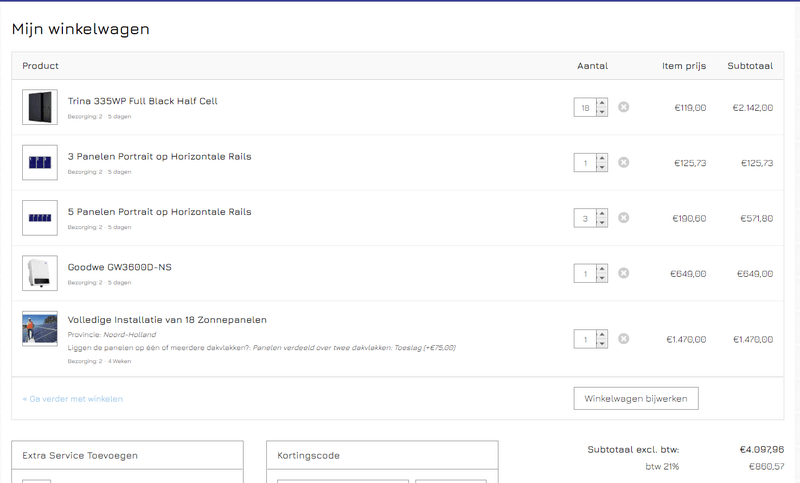Click the Volledige Installatie quantity field

[x=585, y=339]
